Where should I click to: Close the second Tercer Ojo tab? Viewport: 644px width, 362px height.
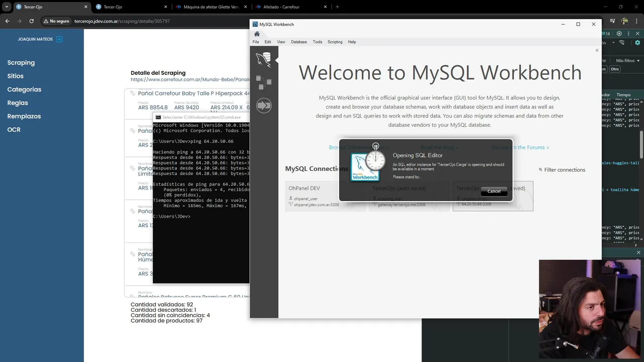[x=166, y=7]
